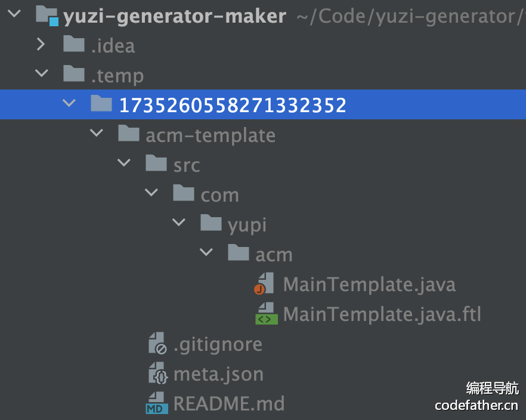Collapse the .temp folder chevron
Image resolution: width=526 pixels, height=420 pixels.
(x=41, y=75)
